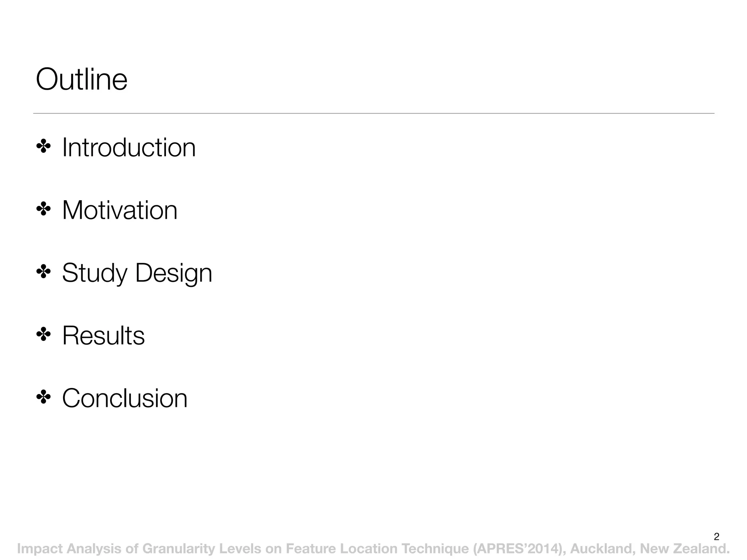The image size is (747, 560).
Task: Click the bullet ornament beside Introduction
Action: click(44, 147)
